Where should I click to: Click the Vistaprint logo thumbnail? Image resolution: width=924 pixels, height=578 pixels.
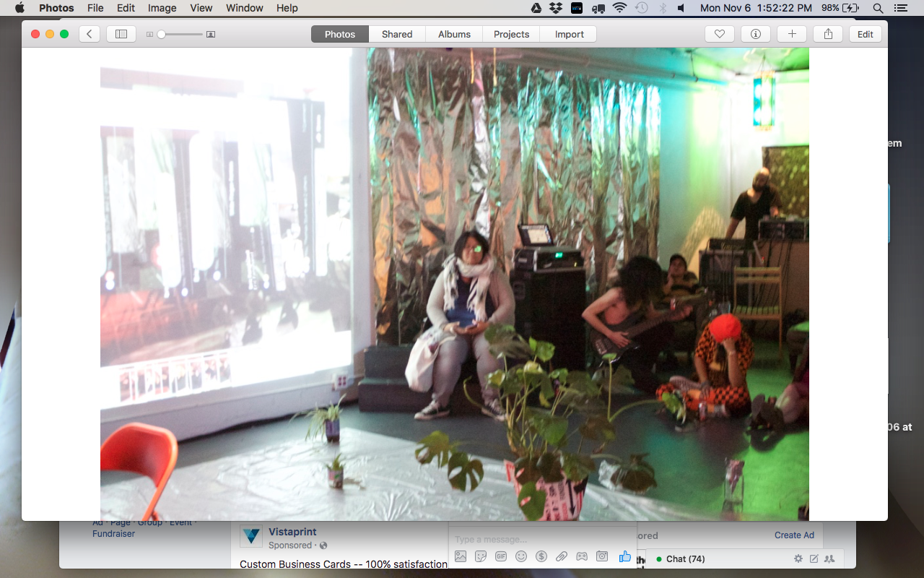pyautogui.click(x=251, y=536)
